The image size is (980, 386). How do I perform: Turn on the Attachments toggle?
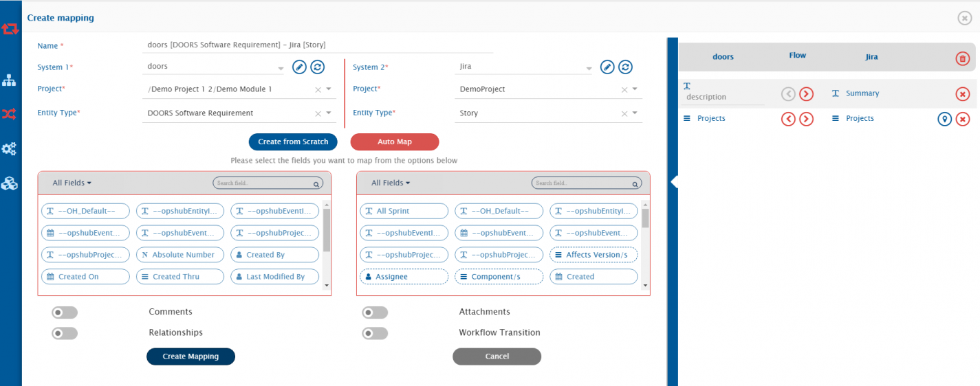click(x=375, y=313)
